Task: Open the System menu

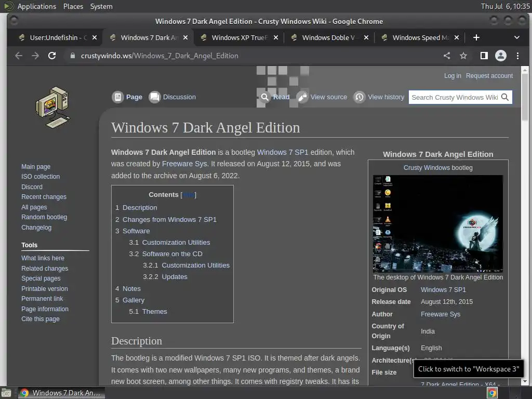Action: pos(101,6)
